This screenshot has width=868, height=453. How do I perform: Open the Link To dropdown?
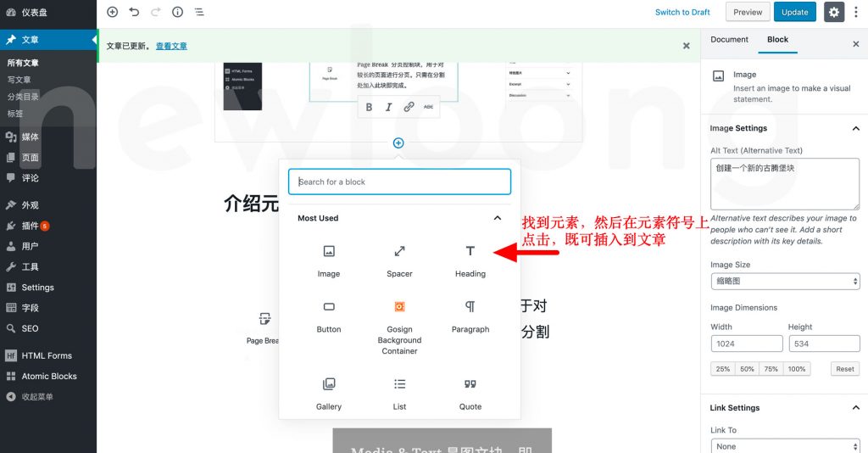pyautogui.click(x=785, y=446)
